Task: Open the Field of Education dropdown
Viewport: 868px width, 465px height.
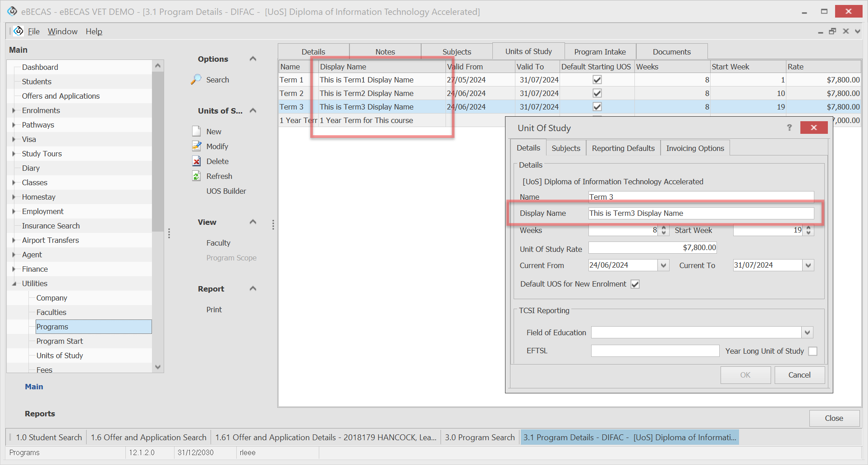Action: coord(807,333)
